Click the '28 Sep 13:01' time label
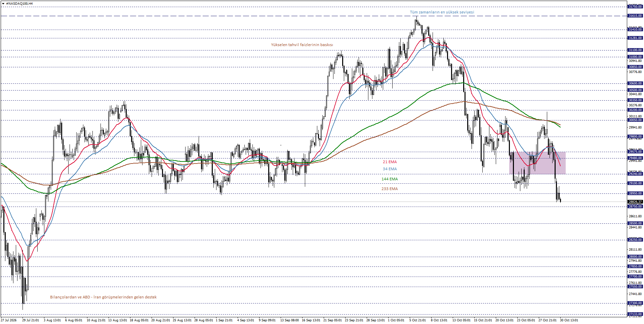644x324 pixels. (x=376, y=320)
